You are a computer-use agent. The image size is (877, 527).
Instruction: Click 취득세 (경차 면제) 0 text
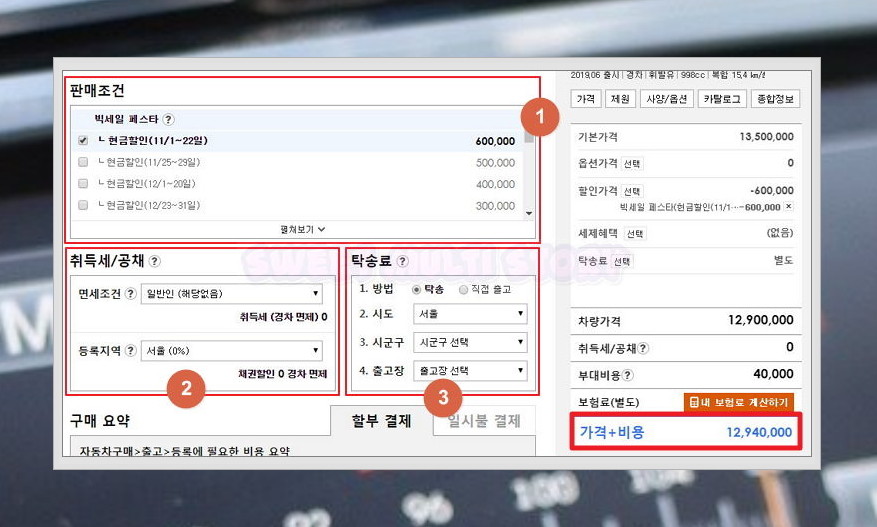[x=284, y=317]
